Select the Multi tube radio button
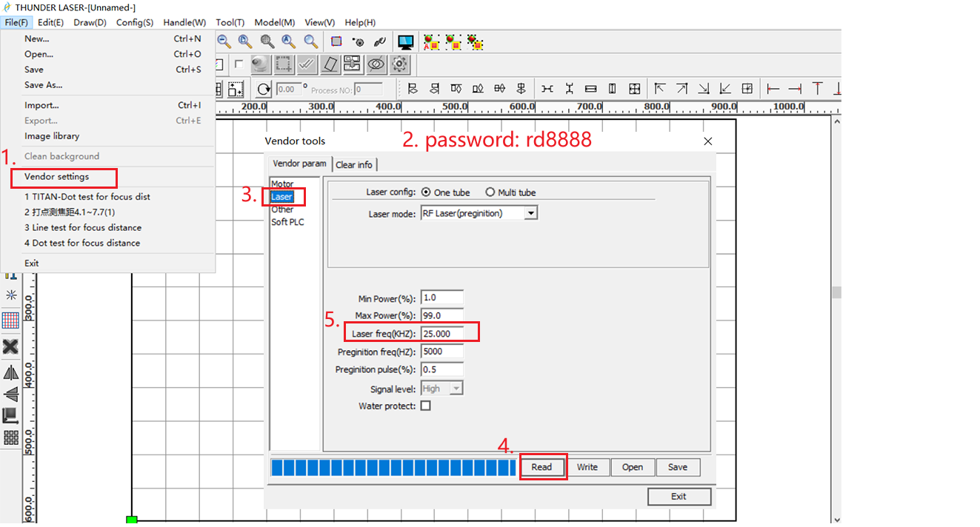 490,192
